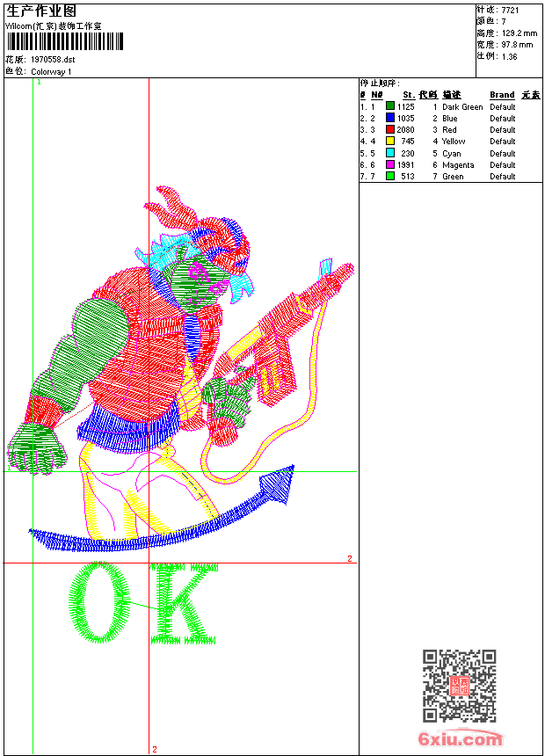Click the Cyan description text
The width and height of the screenshot is (545, 756).
pyautogui.click(x=452, y=153)
